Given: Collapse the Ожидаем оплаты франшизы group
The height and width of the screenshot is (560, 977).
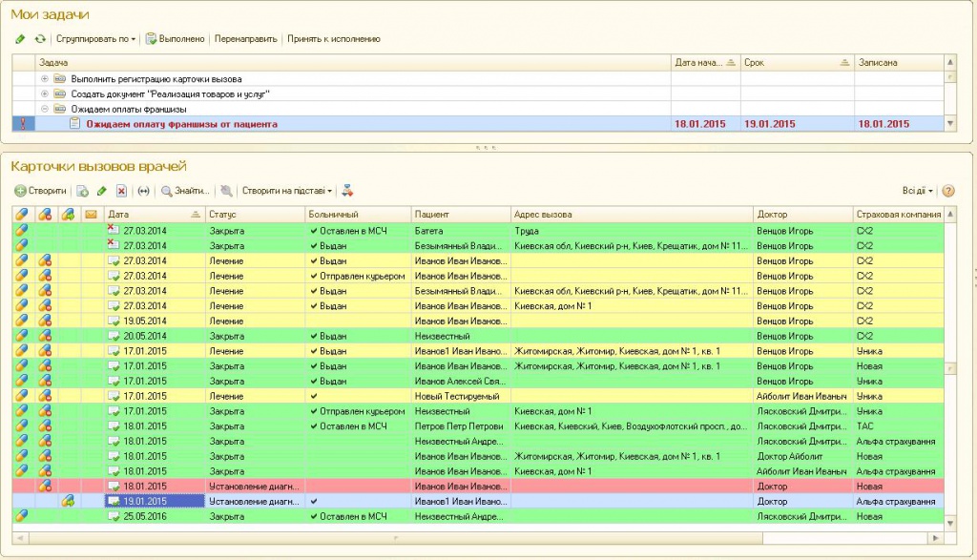Looking at the screenshot, I should [45, 109].
